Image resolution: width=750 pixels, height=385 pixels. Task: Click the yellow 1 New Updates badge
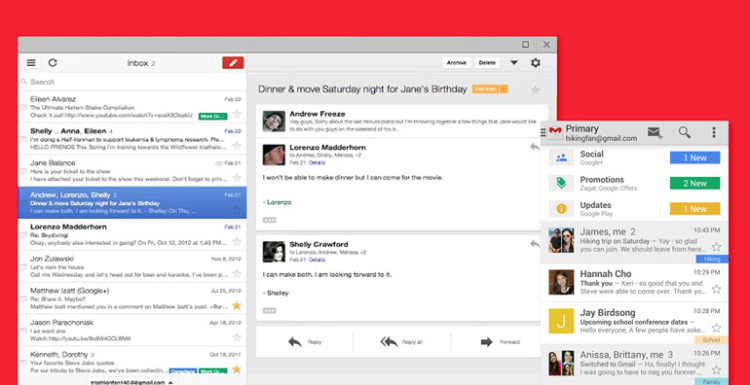coord(695,209)
